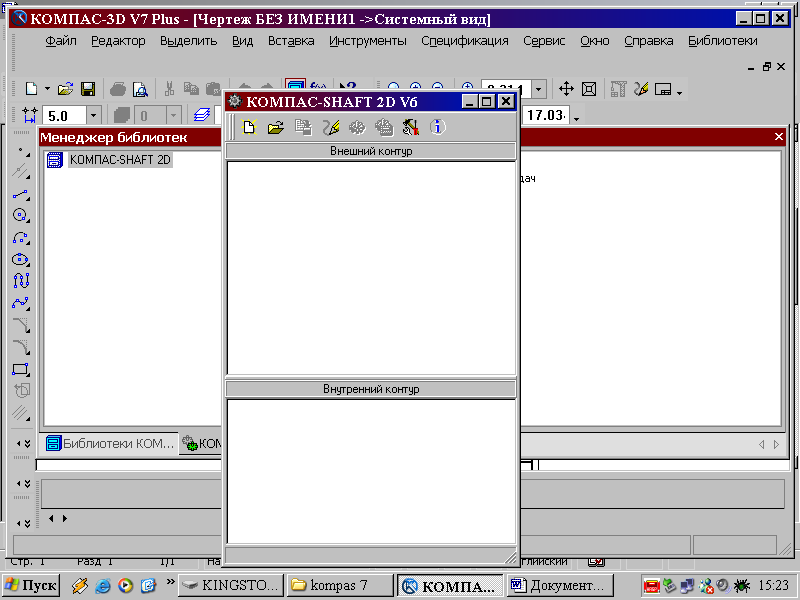Expand toolbar options arrow after panel icon
The width and height of the screenshot is (800, 600).
(x=679, y=92)
